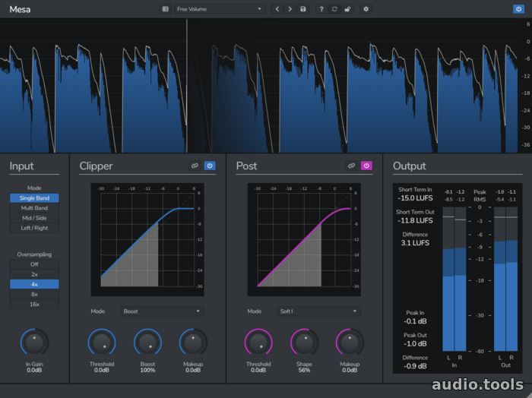
Task: Expand the Clipper Mode Boost dropdown
Action: click(x=162, y=311)
